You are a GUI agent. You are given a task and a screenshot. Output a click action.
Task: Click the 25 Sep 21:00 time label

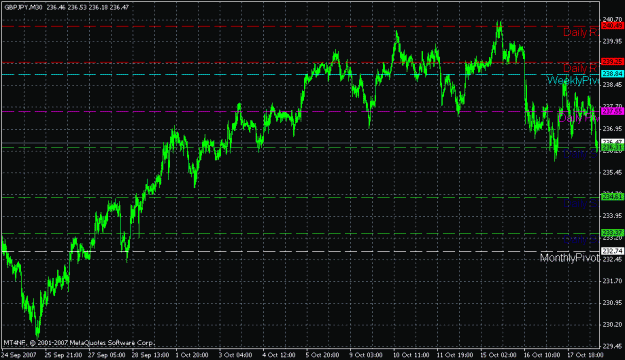[63, 355]
